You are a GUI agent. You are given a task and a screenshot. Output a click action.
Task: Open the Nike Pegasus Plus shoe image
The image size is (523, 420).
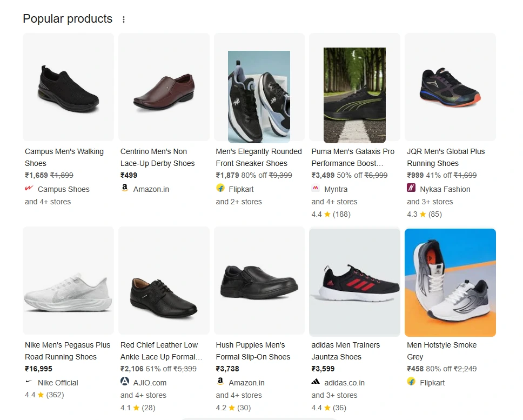coord(69,280)
